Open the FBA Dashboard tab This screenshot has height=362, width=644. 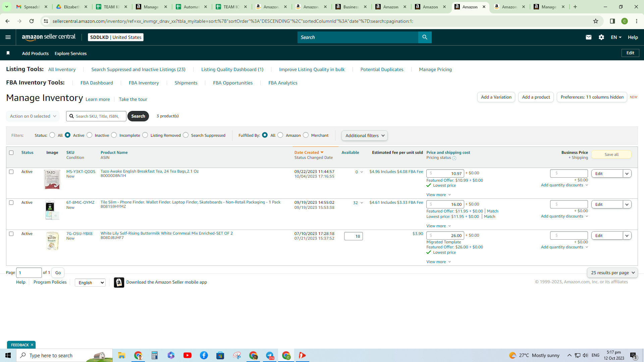point(97,83)
